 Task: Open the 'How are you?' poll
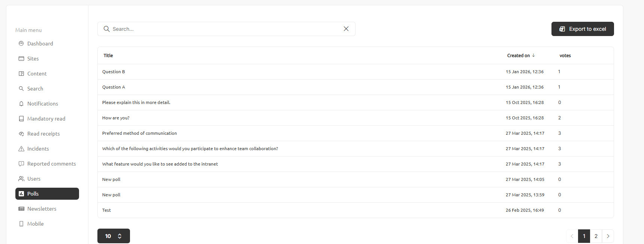pyautogui.click(x=116, y=118)
